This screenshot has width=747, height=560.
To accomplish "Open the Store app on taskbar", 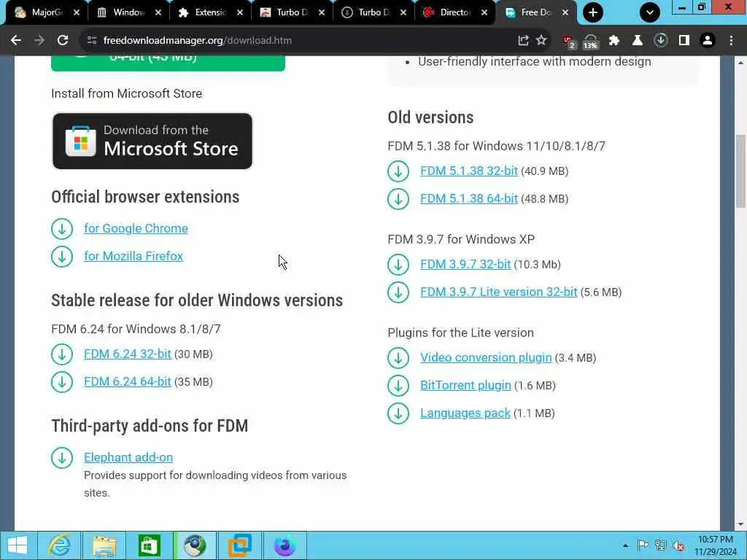I will coord(149,545).
